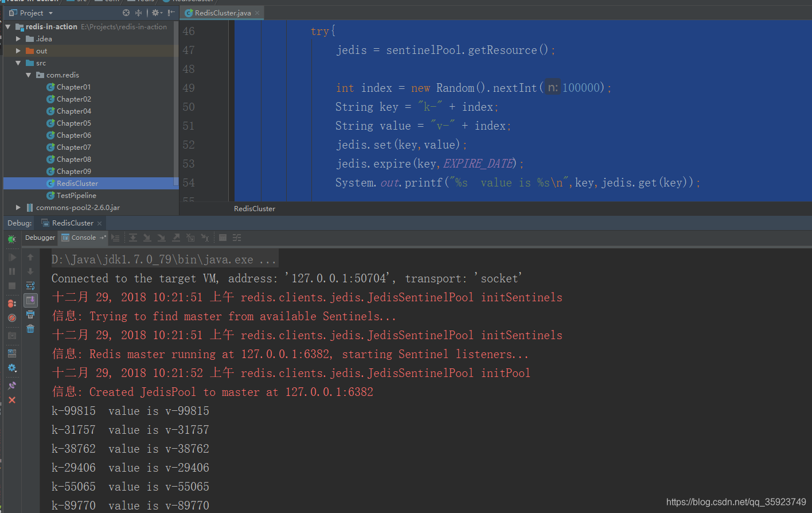This screenshot has height=513, width=812.
Task: Click the Pause Program icon
Action: click(12, 271)
